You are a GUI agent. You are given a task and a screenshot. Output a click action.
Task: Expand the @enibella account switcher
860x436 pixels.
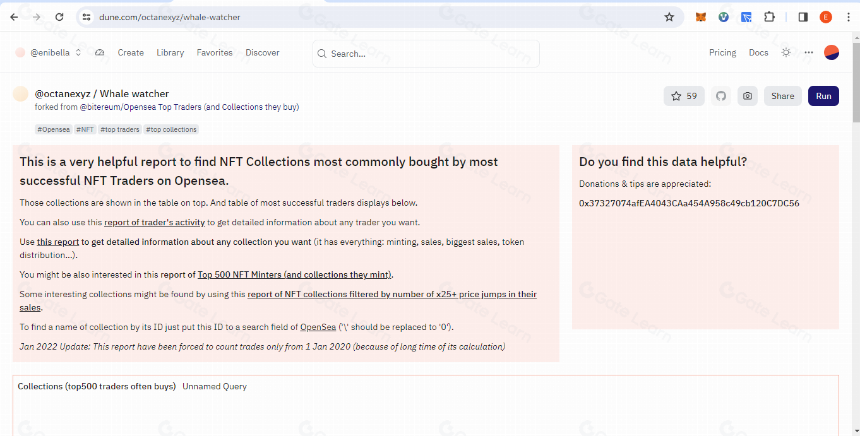coord(78,53)
